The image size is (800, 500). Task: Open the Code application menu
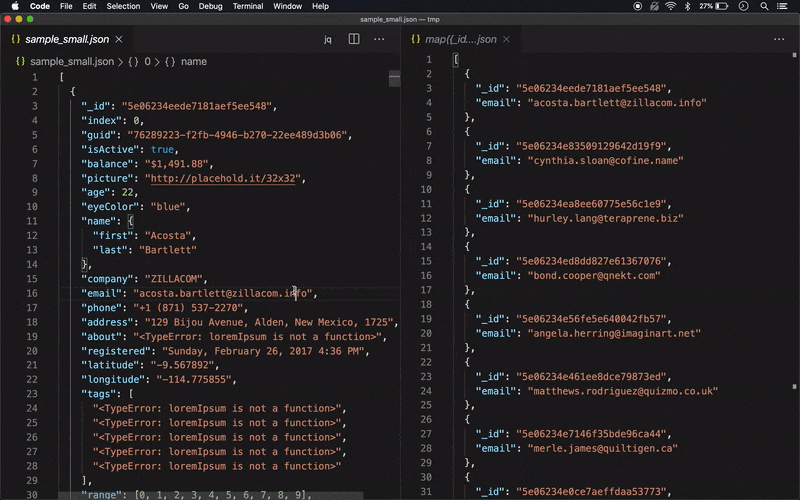pyautogui.click(x=40, y=6)
